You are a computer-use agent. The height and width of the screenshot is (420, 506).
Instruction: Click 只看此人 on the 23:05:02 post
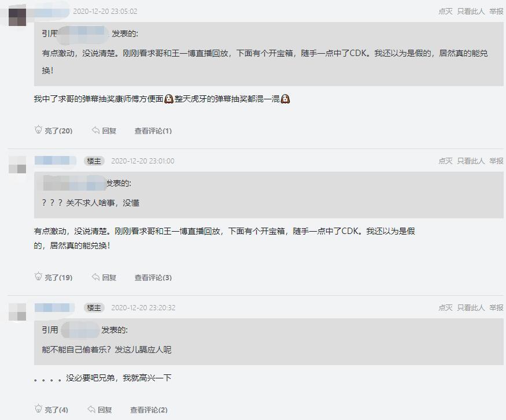pyautogui.click(x=471, y=12)
